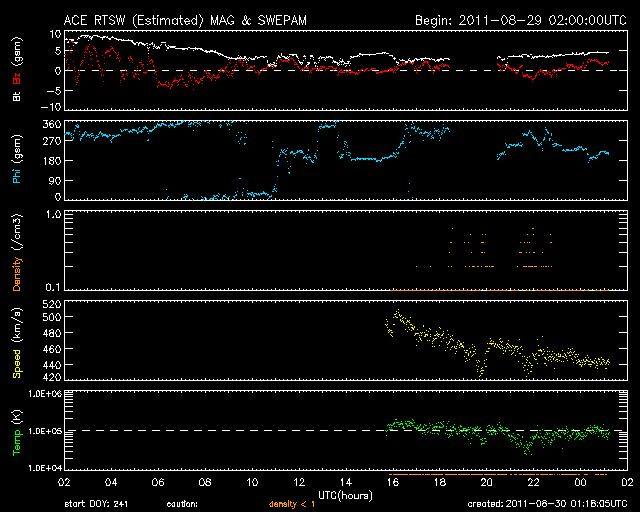Click the "180" tick on the Phi axis

click(52, 161)
